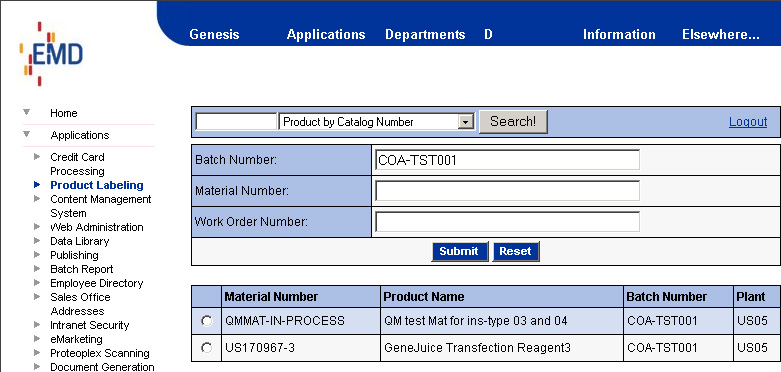
Task: Click the Reset button
Action: click(516, 251)
